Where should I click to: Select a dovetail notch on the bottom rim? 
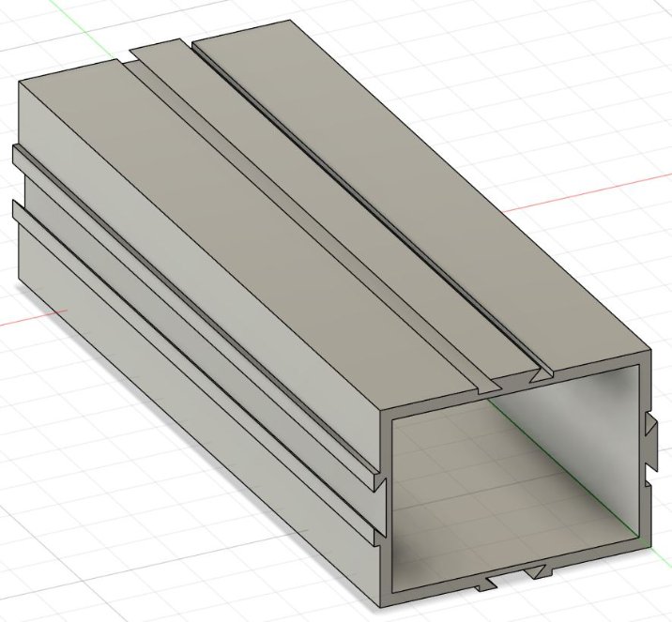(537, 571)
